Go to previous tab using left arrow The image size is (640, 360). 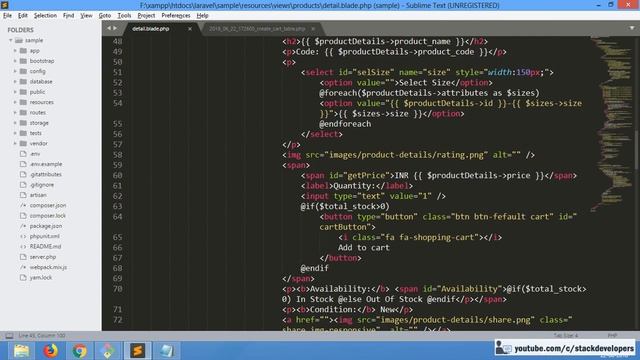point(109,28)
